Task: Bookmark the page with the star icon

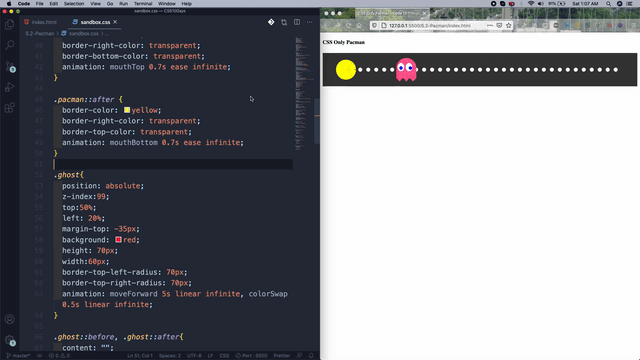Action: [x=509, y=25]
